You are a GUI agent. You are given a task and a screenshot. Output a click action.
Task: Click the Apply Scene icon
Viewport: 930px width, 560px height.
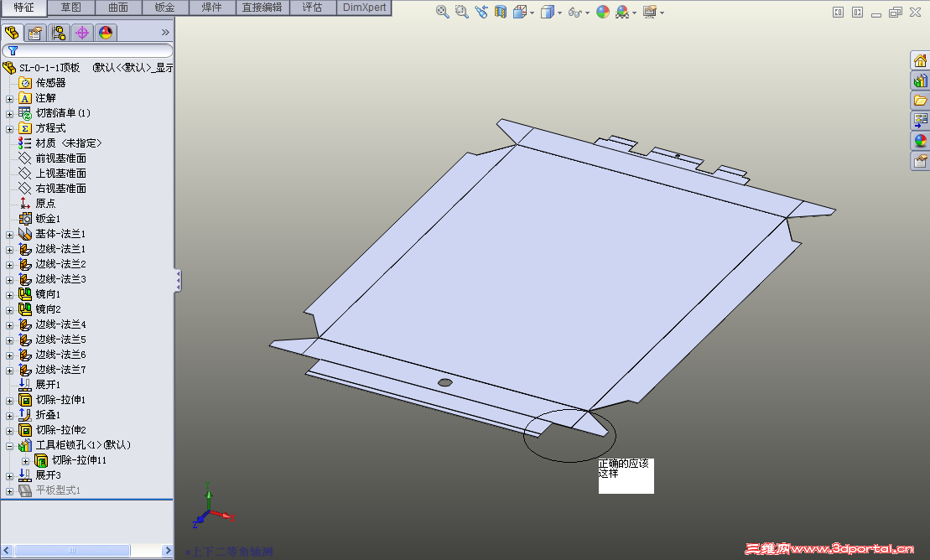[622, 12]
